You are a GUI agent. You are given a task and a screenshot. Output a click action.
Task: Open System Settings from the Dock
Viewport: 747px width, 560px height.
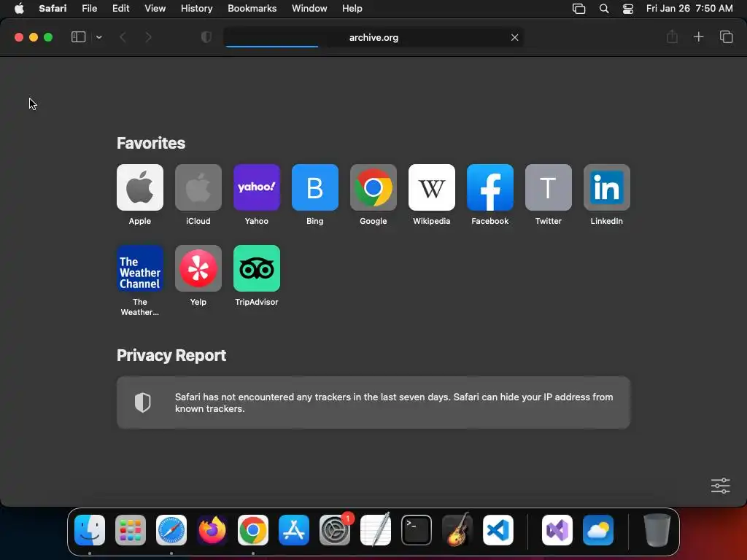click(x=335, y=530)
